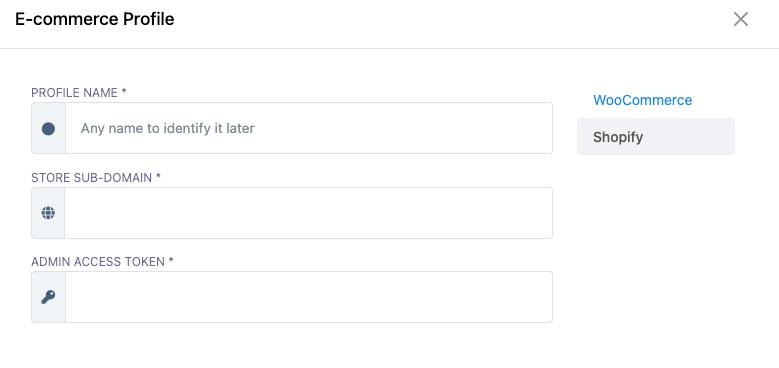
Task: Click the required asterisk after ADMIN ACCESS TOKEN
Action: click(x=171, y=261)
